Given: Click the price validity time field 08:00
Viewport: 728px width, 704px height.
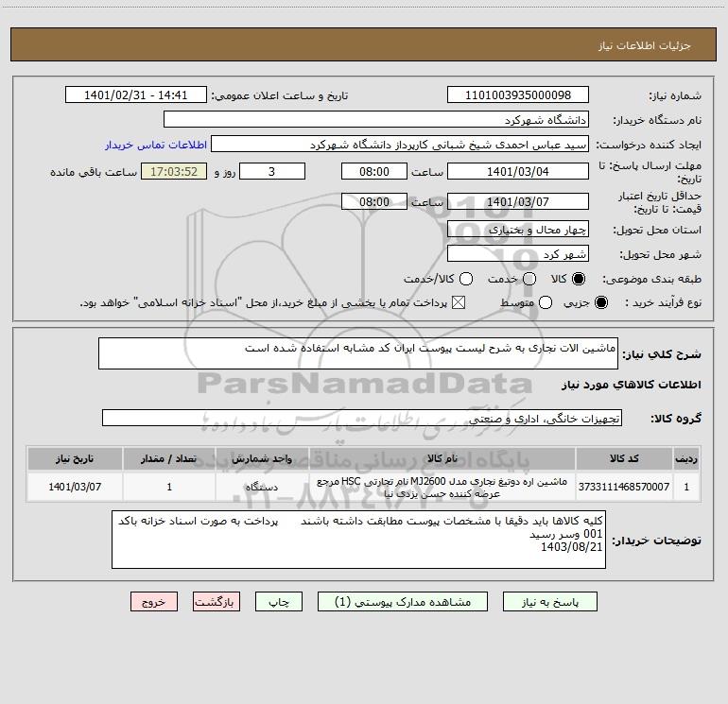Looking at the screenshot, I should point(374,201).
